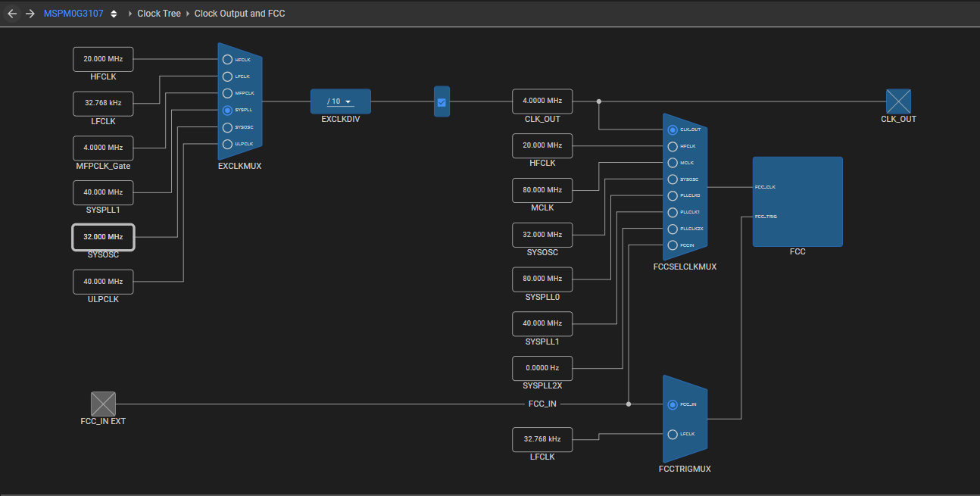Open the Clock Tree breadcrumb
Viewport: 980px width, 496px height.
[x=159, y=14]
